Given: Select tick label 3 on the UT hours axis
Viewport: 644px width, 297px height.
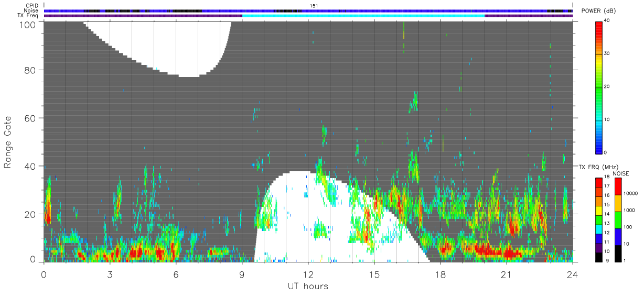Looking at the screenshot, I should pos(110,274).
